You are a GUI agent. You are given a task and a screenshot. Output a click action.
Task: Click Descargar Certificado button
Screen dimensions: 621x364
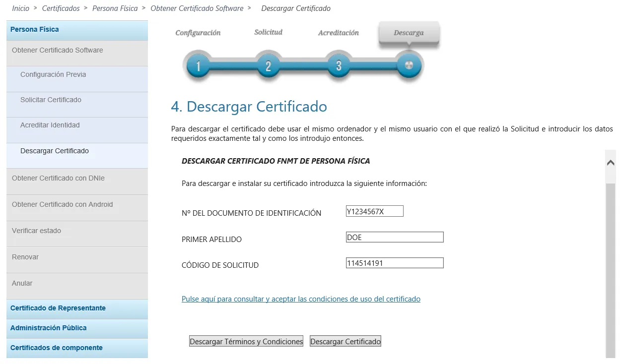(x=345, y=341)
